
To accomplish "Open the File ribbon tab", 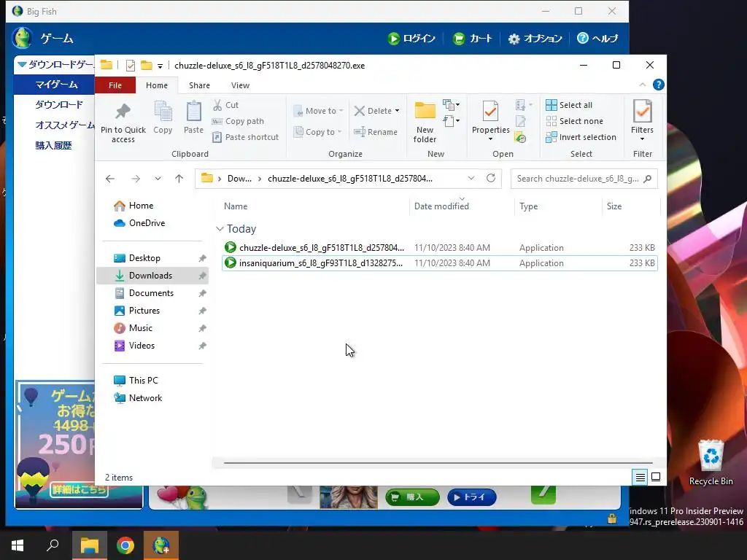I will point(115,85).
